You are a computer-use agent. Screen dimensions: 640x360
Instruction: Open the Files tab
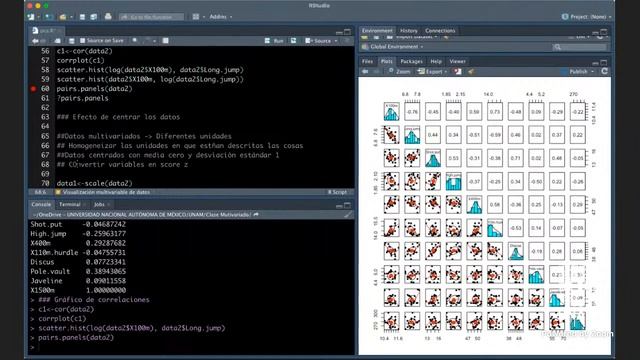[x=367, y=61]
